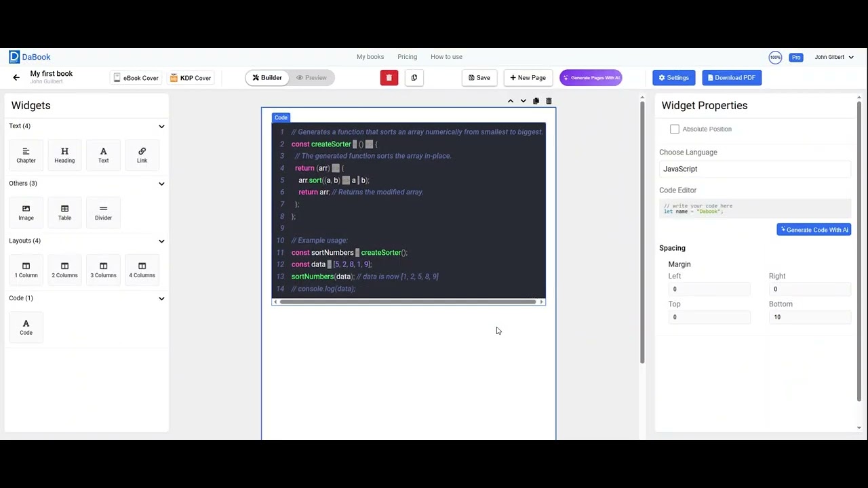Open the How to use page
The image size is (868, 488).
[446, 57]
